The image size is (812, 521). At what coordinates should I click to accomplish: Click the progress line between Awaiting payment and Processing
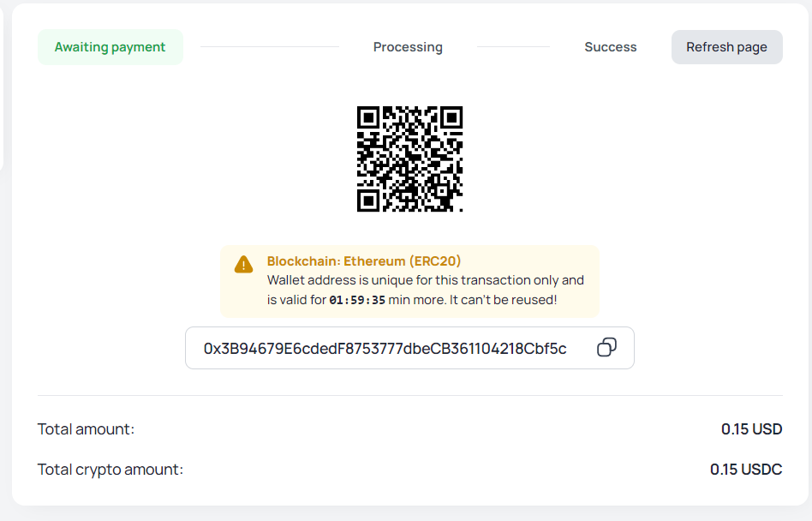270,47
